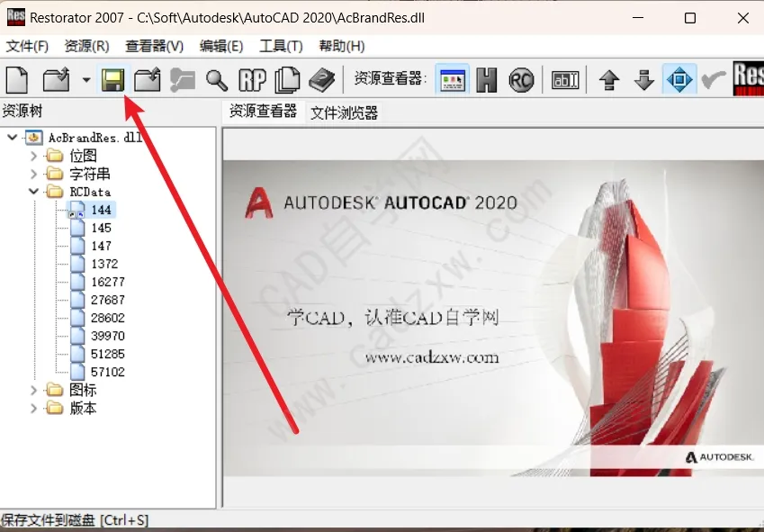The height and width of the screenshot is (532, 764).
Task: Expand the 图标 folder
Action: tap(33, 390)
